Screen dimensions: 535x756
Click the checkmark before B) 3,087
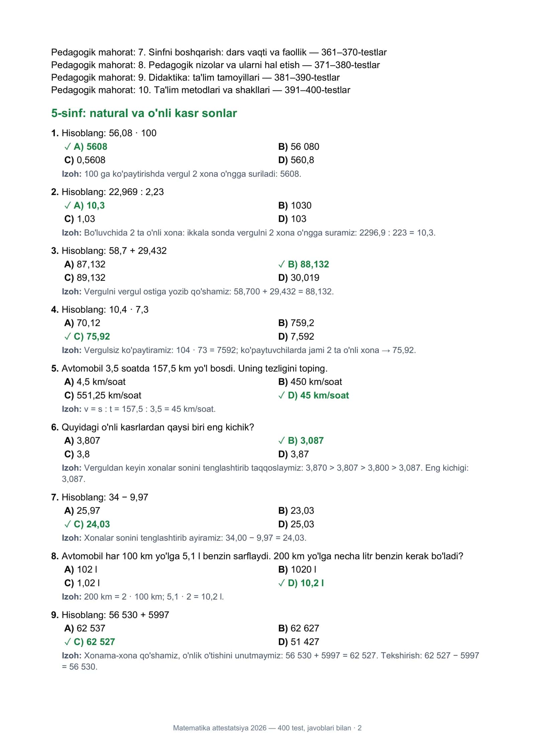point(282,441)
